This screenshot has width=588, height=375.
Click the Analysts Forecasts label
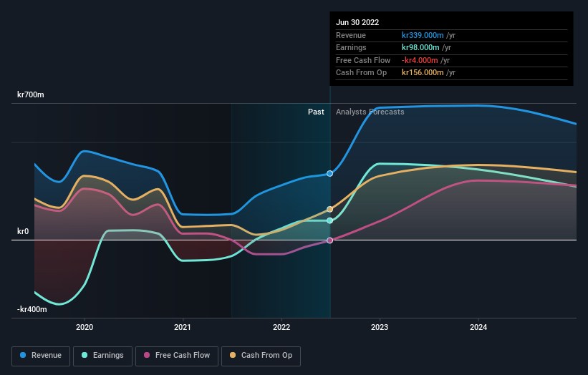370,112
